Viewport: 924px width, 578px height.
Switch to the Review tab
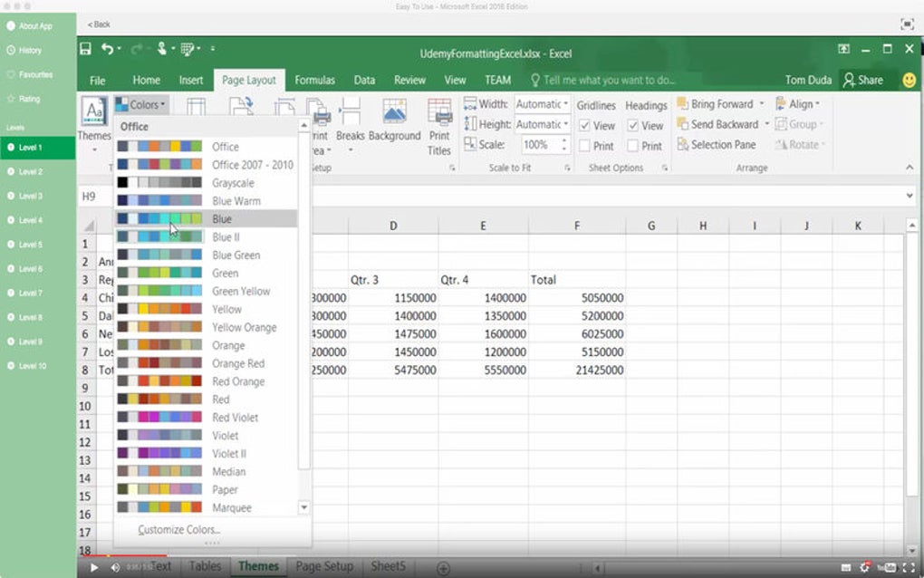pos(409,80)
